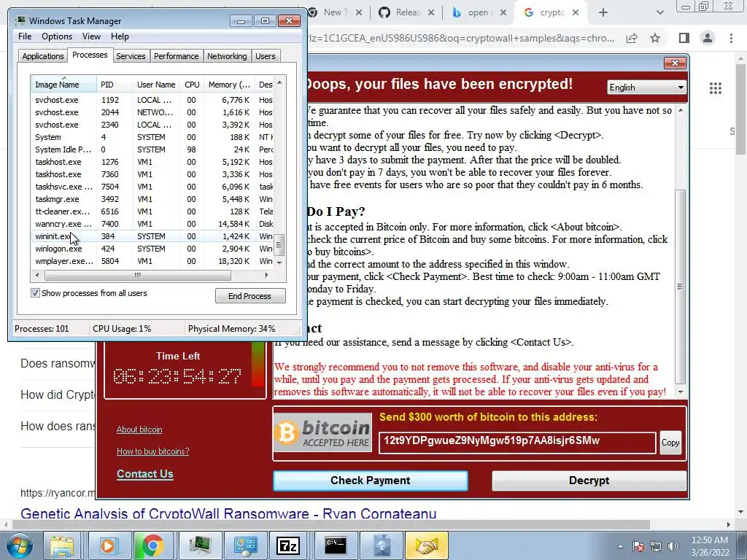This screenshot has width=747, height=560.
Task: Open the Options menu in Task Manager
Action: [57, 36]
